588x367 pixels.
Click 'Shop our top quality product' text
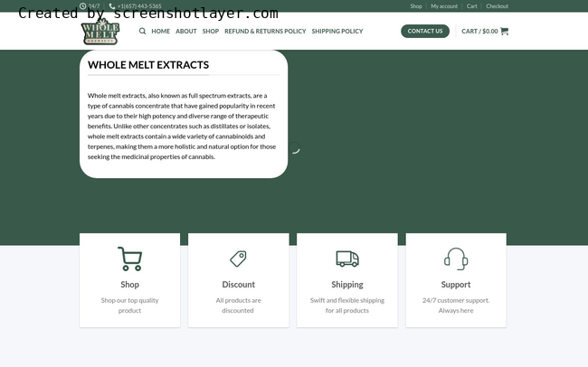click(x=129, y=306)
